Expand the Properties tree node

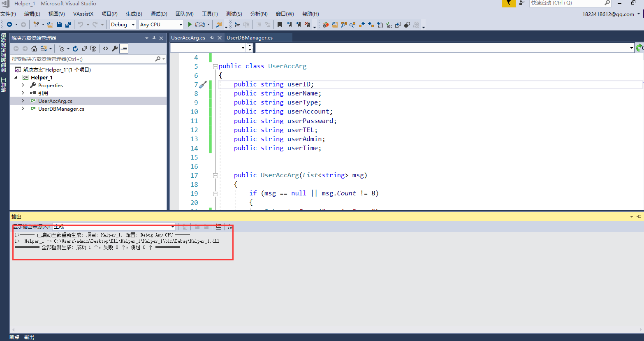(x=23, y=85)
